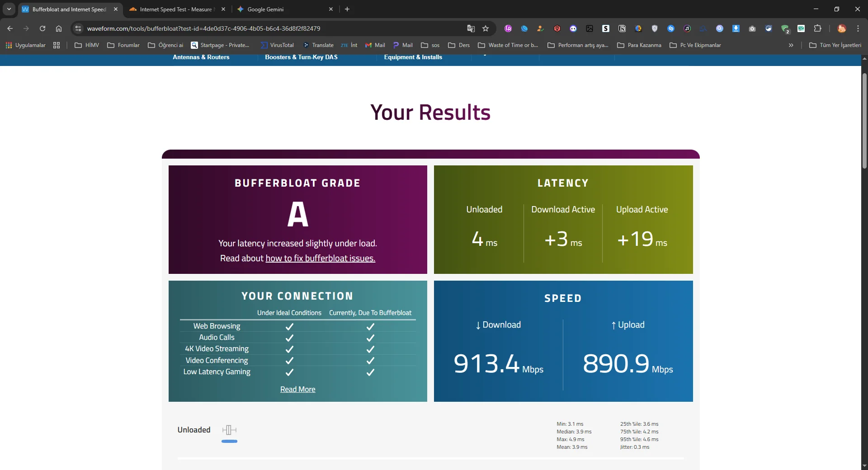Expand the Pc Ve Ekipmanlar folder
The image size is (868, 470).
695,45
